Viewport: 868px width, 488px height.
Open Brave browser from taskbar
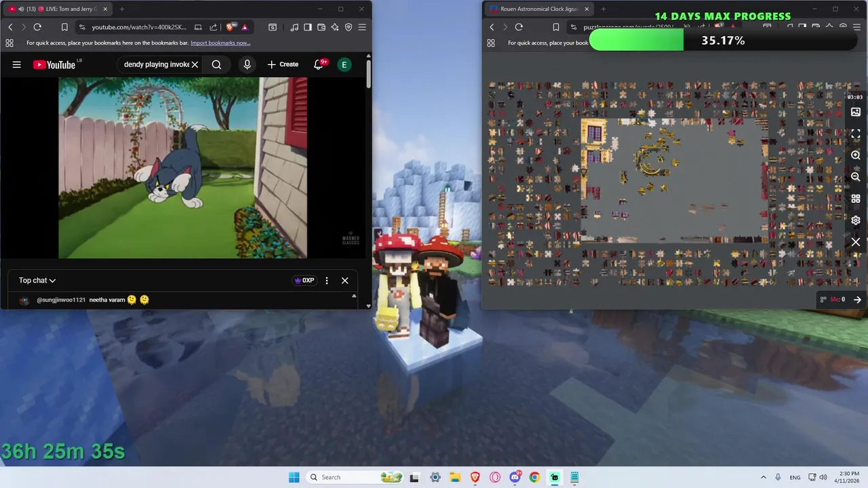[475, 477]
